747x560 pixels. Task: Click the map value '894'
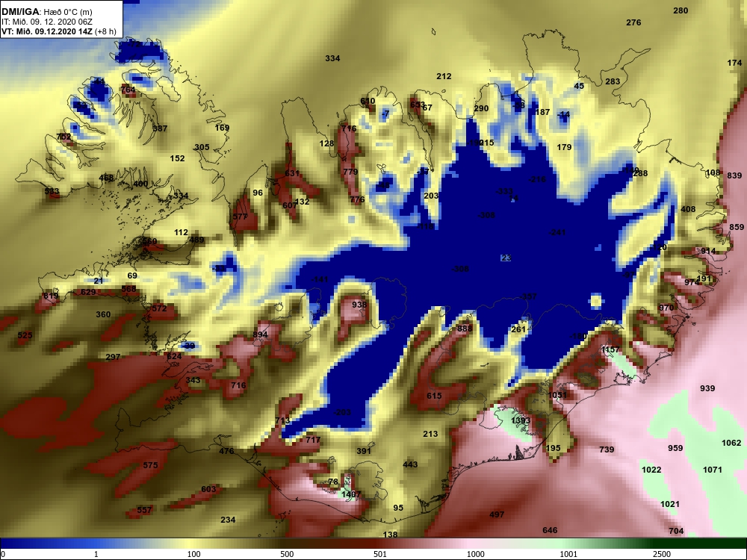[x=260, y=335]
